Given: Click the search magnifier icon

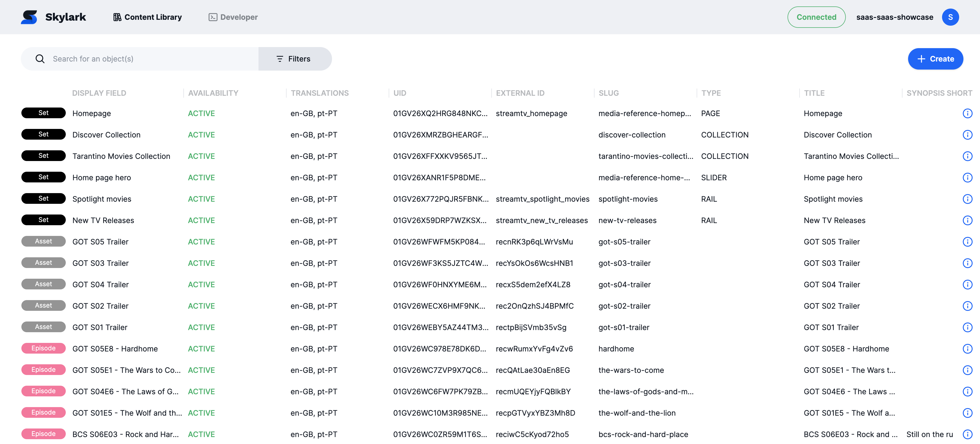Looking at the screenshot, I should (40, 59).
